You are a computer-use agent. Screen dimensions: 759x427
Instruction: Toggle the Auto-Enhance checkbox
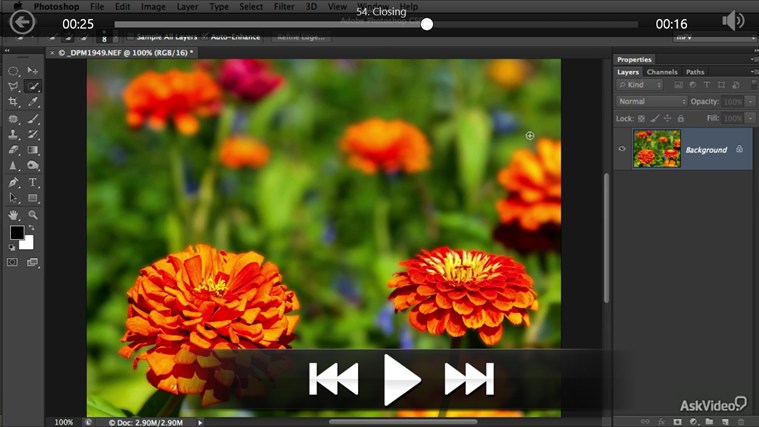pyautogui.click(x=204, y=38)
